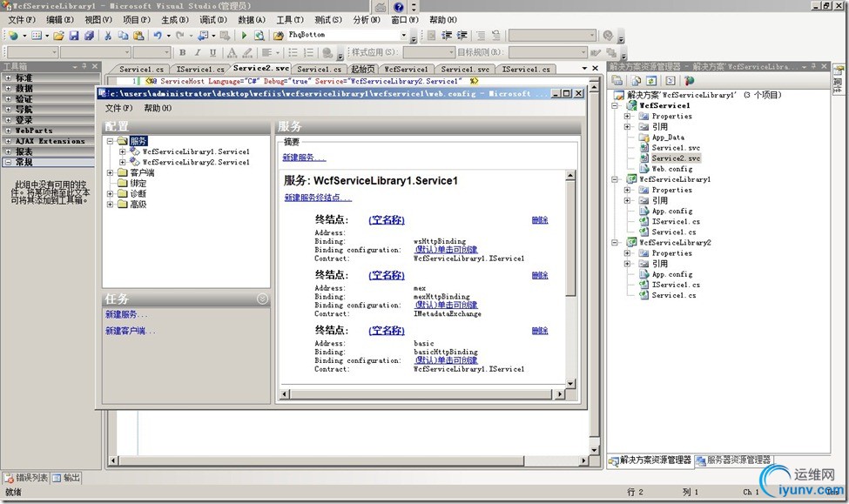
Task: Select App_Data folder in Solution Explorer
Action: click(x=668, y=137)
